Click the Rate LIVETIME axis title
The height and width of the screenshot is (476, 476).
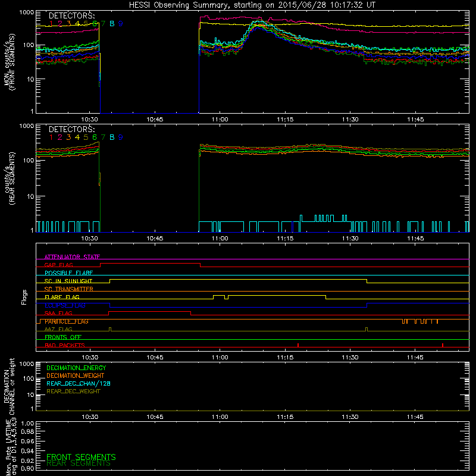click(11, 446)
